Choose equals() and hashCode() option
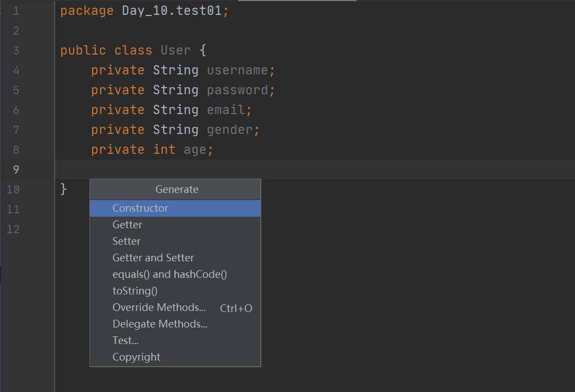The height and width of the screenshot is (392, 575). pyautogui.click(x=169, y=275)
